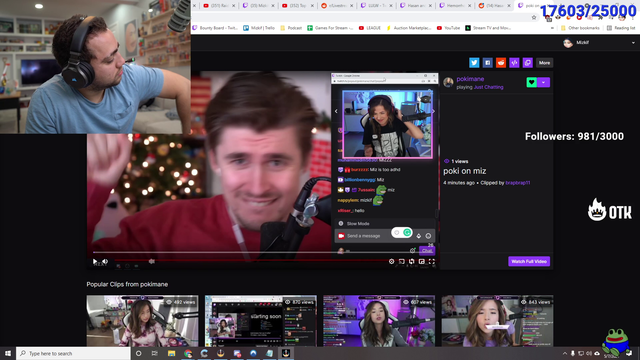The image size is (640, 360).
Task: Open the Just Chatting category link
Action: pos(489,87)
